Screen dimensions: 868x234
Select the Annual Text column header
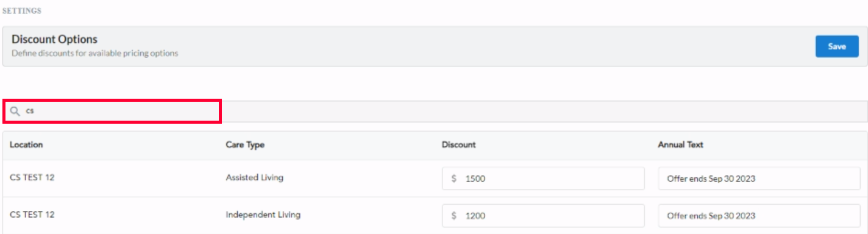click(680, 145)
